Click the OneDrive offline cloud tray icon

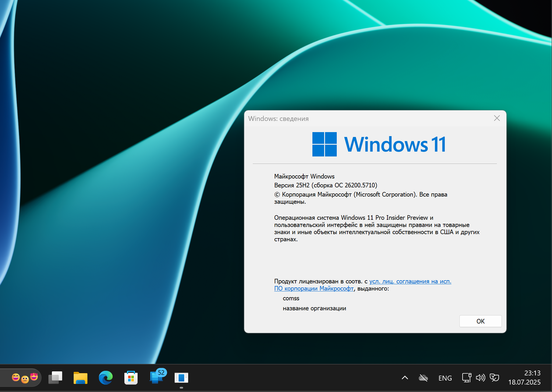[423, 378]
